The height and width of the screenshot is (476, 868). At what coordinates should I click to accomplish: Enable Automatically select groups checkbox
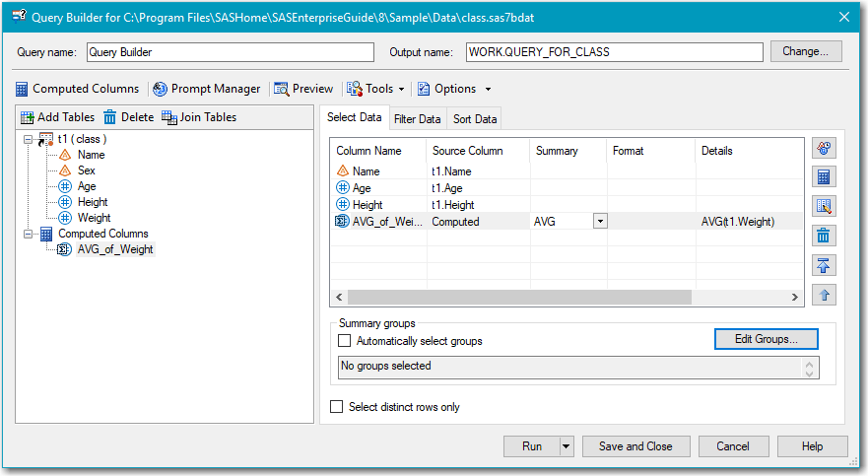coord(345,341)
